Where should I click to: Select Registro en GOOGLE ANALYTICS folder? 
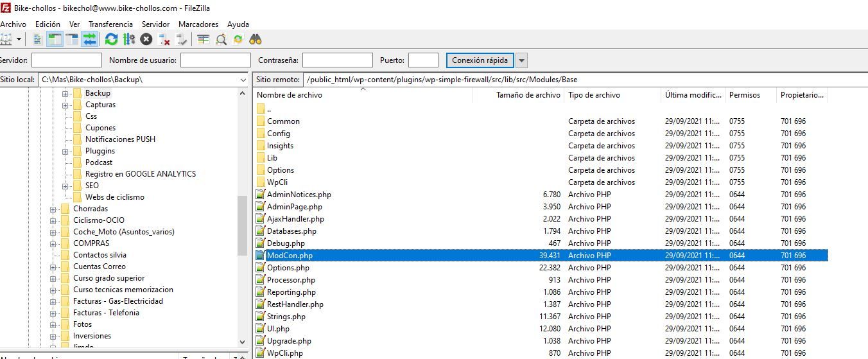point(141,174)
